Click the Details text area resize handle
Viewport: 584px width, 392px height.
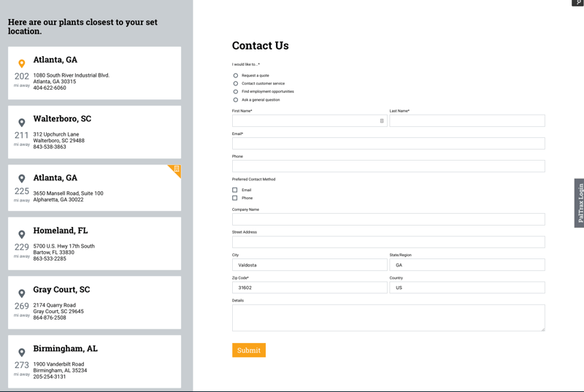tap(542, 329)
